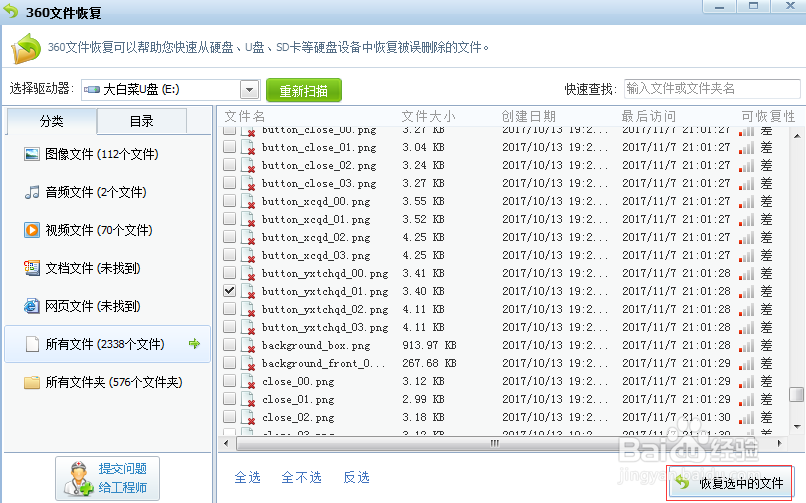Click the 全选 select all link

click(x=247, y=477)
